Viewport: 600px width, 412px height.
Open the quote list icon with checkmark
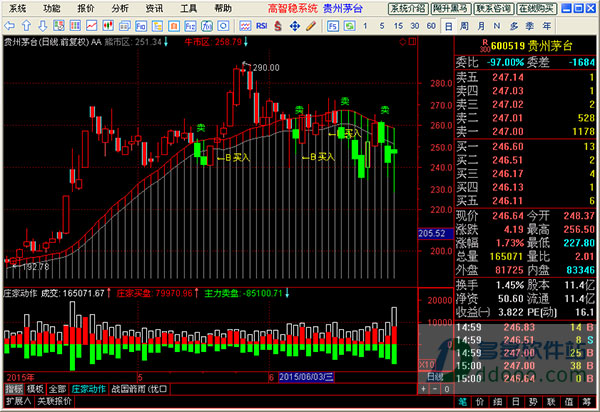pos(59,26)
